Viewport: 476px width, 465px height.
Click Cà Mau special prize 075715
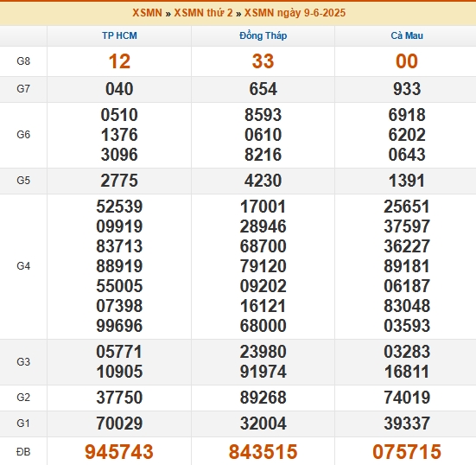coord(407,452)
